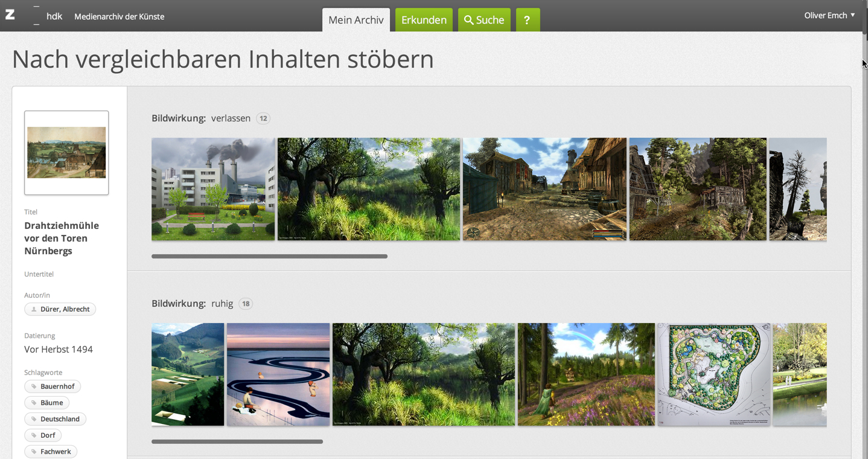
Task: Open the garden plan drawing thumbnail
Action: (x=713, y=374)
